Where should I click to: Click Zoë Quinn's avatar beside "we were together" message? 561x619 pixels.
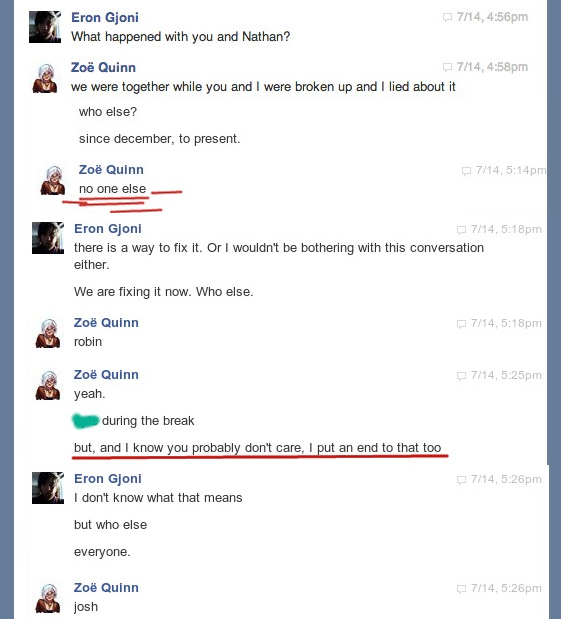pos(45,78)
